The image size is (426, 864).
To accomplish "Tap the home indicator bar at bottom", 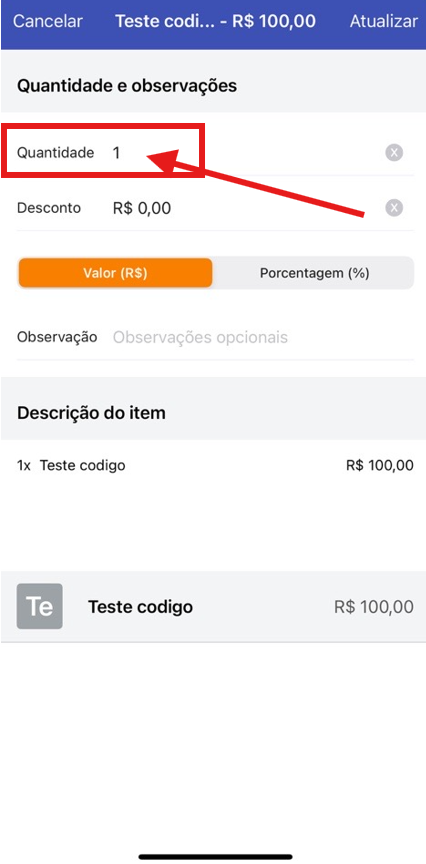I will [x=215, y=857].
